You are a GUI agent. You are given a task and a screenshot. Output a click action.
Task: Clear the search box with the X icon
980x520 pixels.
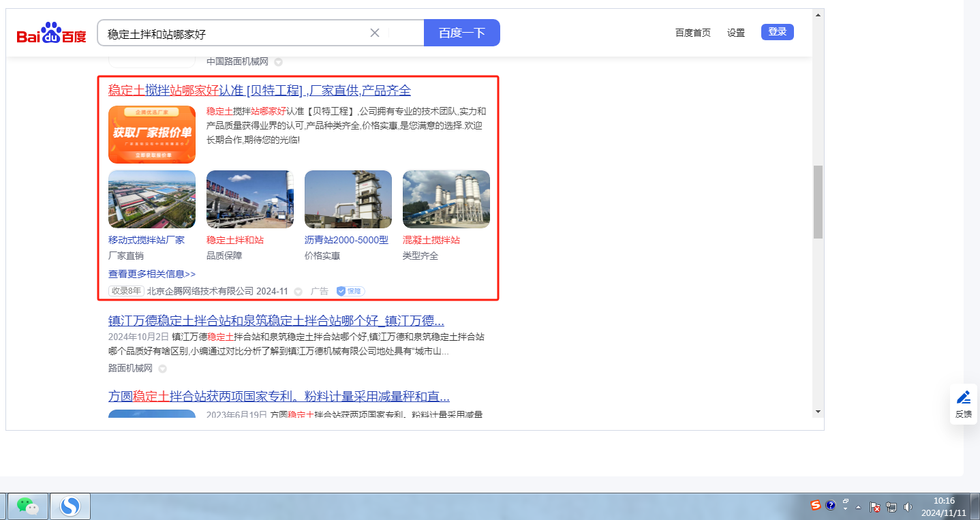(374, 33)
